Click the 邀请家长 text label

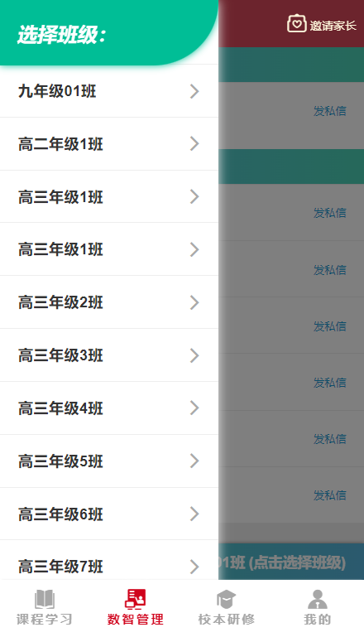pyautogui.click(x=333, y=26)
